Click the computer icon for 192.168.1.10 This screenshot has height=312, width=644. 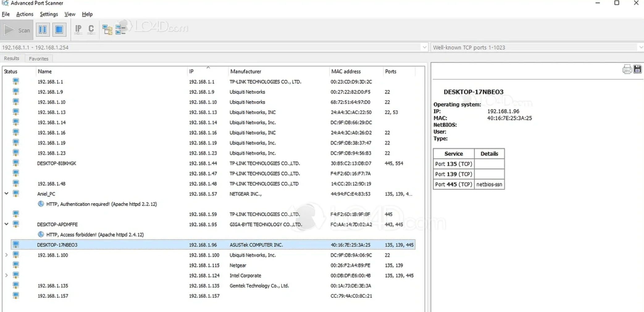click(16, 102)
